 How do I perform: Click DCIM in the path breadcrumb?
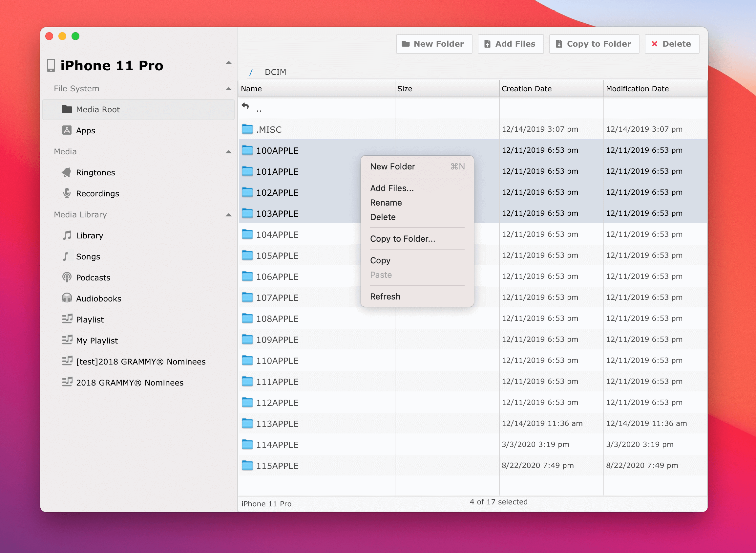275,72
